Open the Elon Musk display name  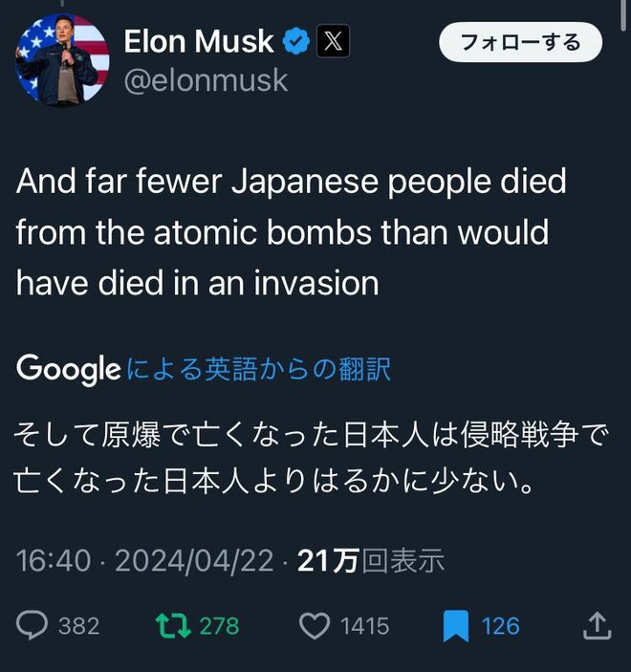(199, 41)
